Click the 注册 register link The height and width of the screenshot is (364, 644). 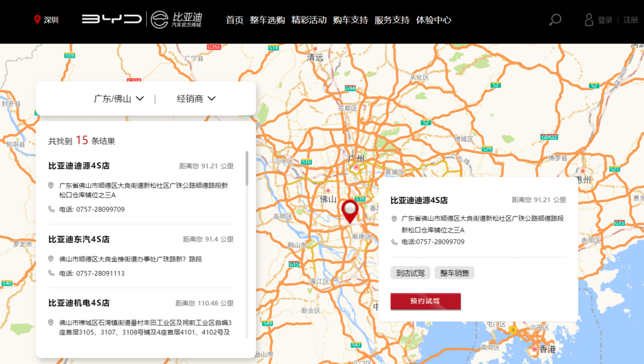pyautogui.click(x=630, y=20)
